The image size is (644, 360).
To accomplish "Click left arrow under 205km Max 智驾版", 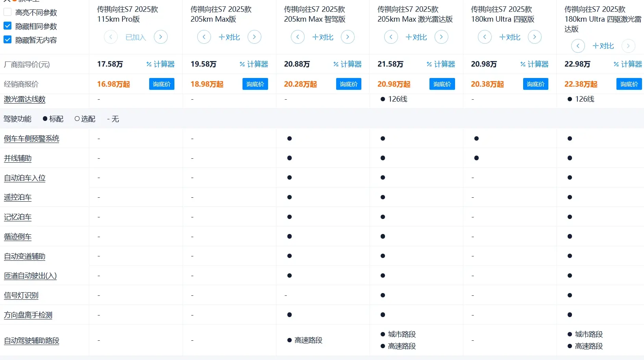I will pos(298,37).
